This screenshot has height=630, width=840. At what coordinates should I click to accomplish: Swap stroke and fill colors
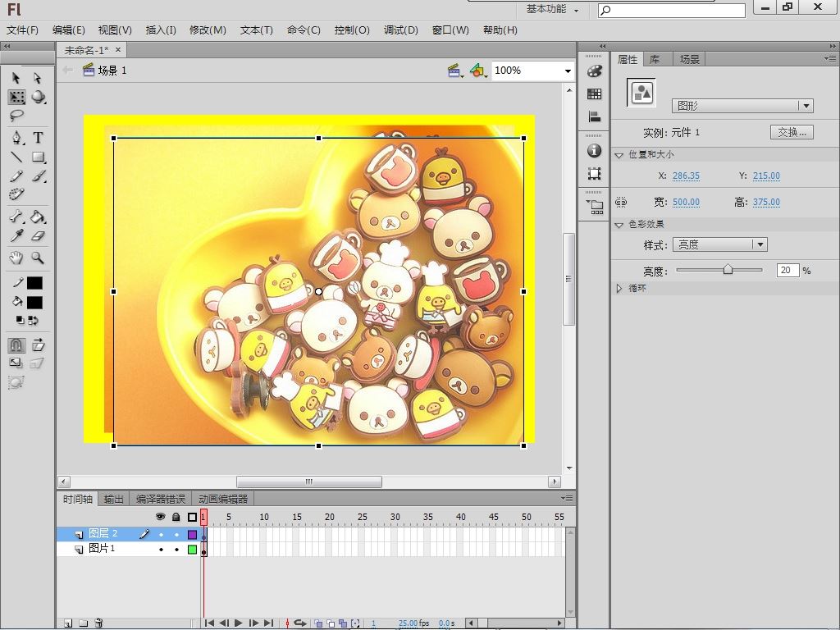point(33,321)
